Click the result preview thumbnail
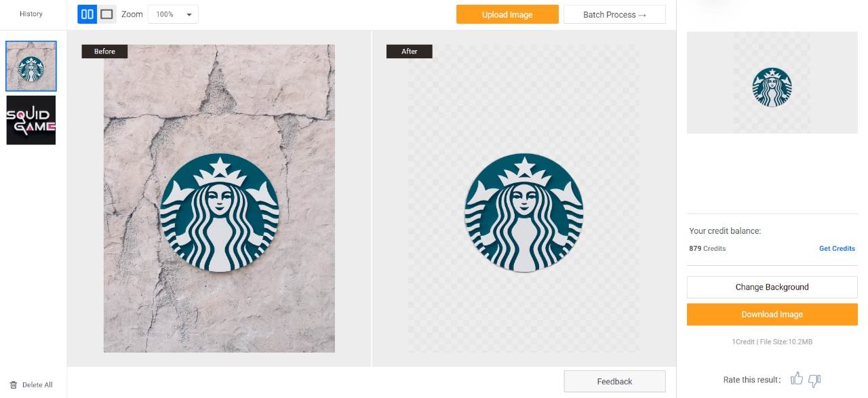868x398 pixels. point(772,83)
